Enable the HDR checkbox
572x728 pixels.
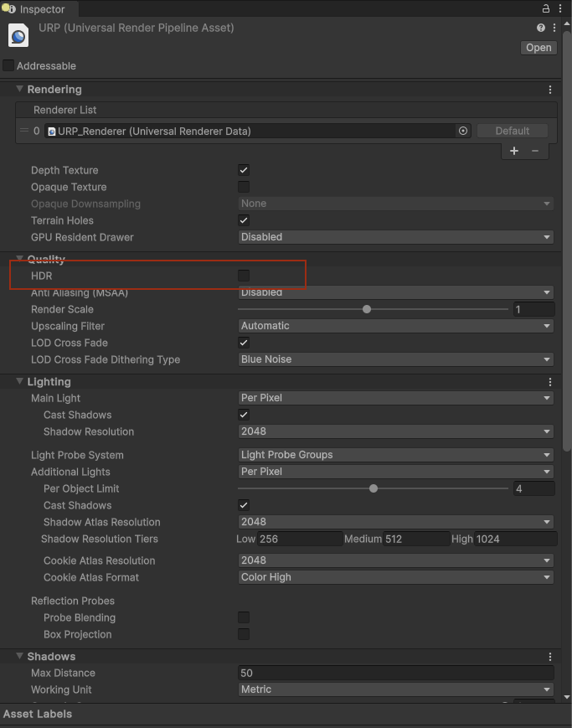click(x=243, y=276)
